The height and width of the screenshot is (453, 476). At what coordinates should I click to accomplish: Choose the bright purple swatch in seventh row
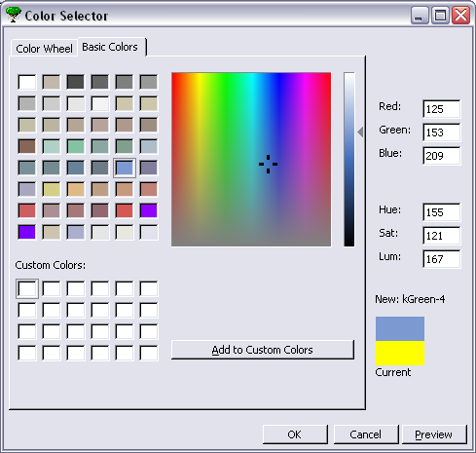[x=149, y=210]
